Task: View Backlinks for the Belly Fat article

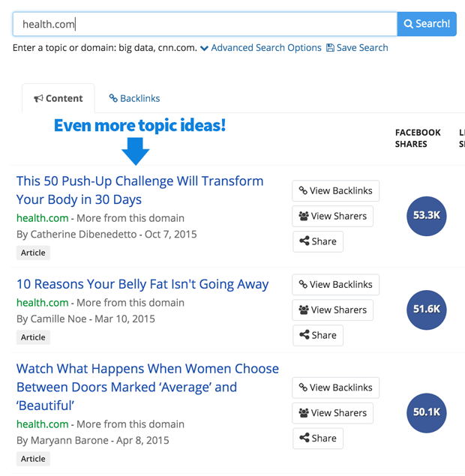Action: click(335, 284)
